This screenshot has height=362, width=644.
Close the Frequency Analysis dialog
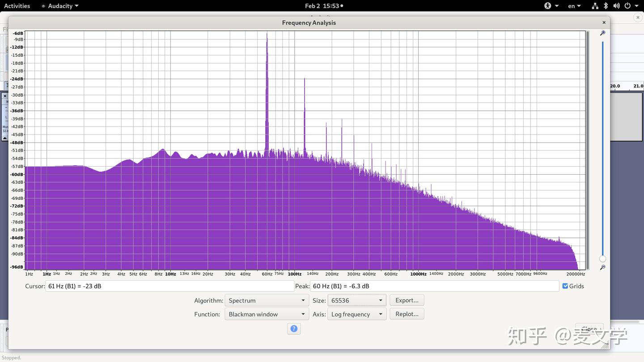coord(604,22)
